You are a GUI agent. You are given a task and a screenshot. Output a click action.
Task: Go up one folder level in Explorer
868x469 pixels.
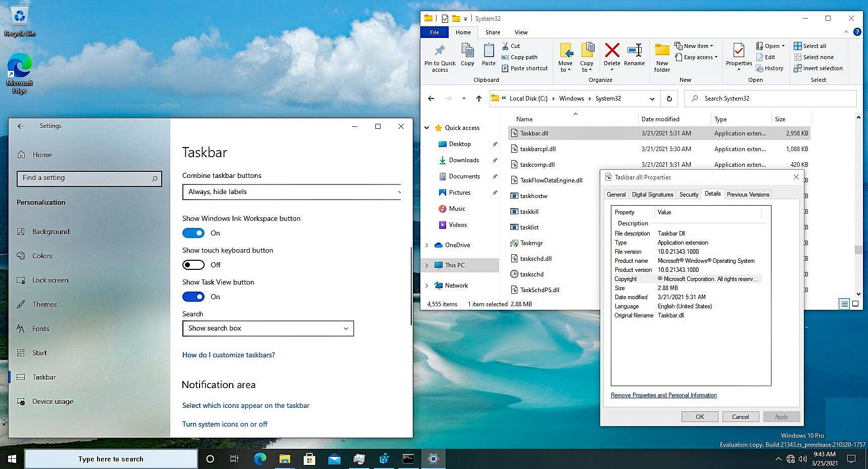coord(478,99)
